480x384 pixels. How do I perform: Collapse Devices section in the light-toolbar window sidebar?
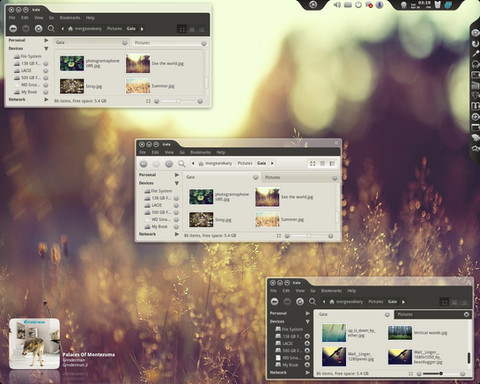click(177, 183)
